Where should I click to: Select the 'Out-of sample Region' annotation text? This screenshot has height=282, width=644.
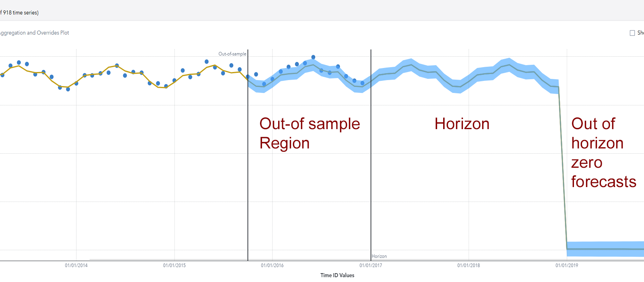coord(310,133)
